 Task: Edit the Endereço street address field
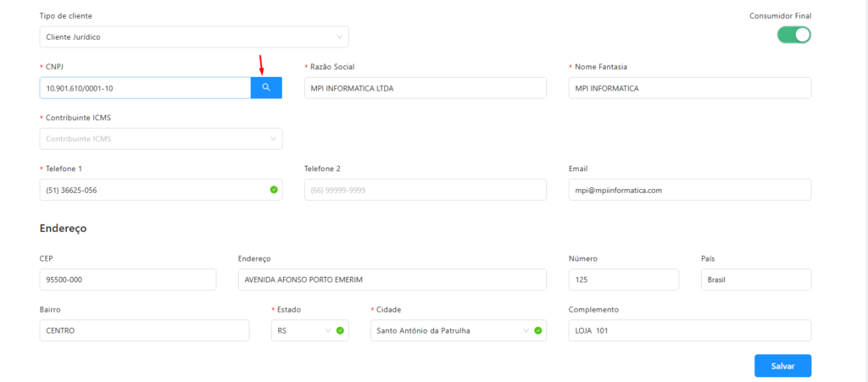[392, 280]
